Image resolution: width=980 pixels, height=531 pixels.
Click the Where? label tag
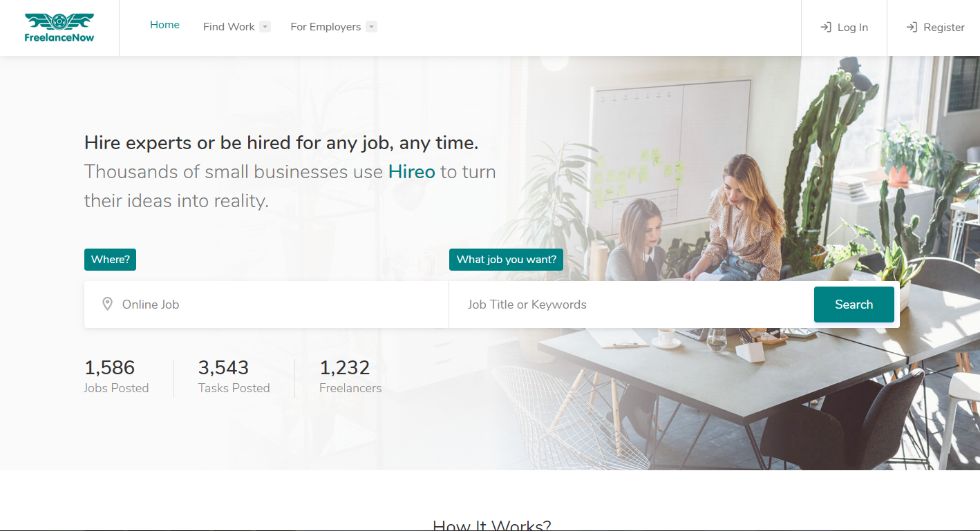coord(111,260)
